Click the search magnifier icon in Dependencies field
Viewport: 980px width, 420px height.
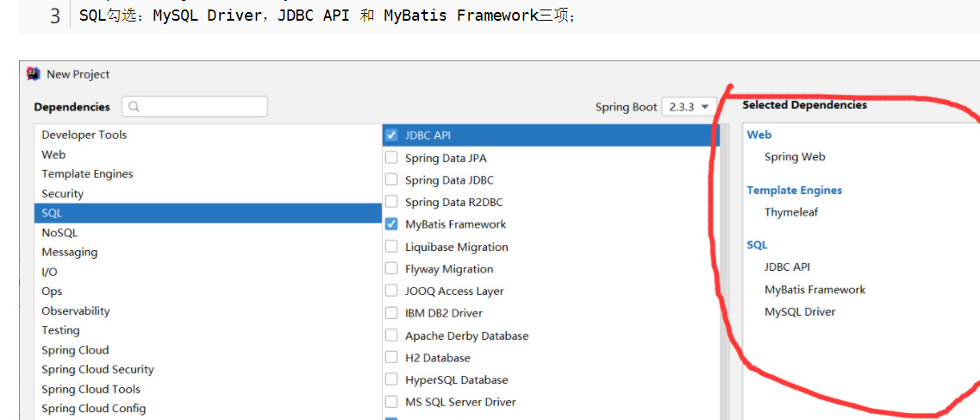point(134,107)
